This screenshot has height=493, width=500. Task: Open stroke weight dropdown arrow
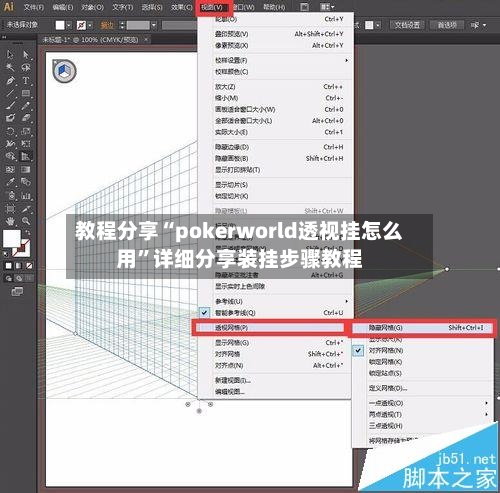(x=154, y=25)
